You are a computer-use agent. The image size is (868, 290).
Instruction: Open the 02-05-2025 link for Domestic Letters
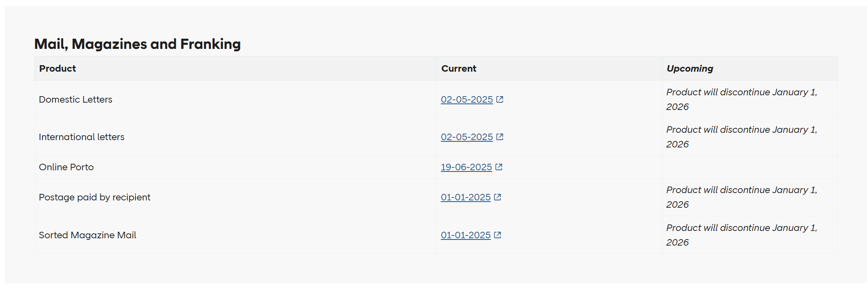[x=467, y=99]
